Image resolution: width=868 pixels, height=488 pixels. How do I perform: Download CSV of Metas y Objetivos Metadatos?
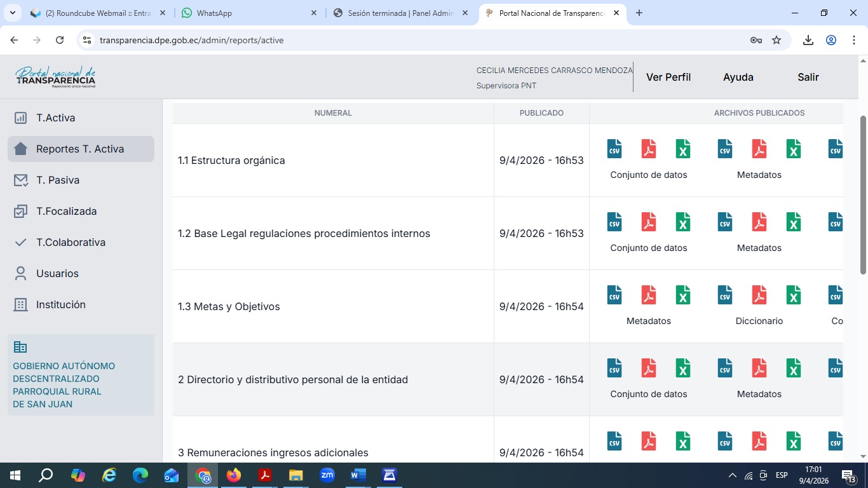point(614,295)
